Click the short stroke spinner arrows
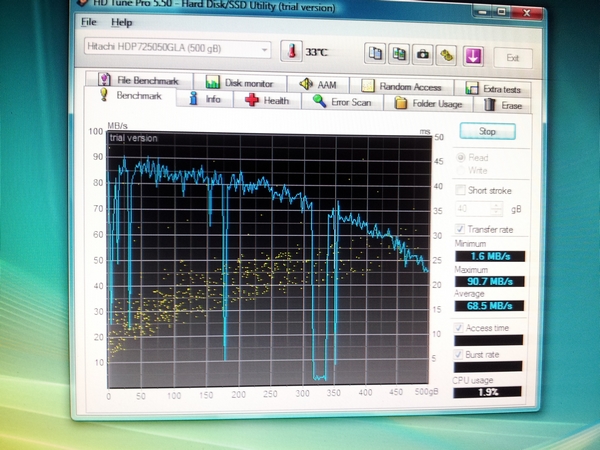Screen dimensions: 600x450 coord(497,209)
